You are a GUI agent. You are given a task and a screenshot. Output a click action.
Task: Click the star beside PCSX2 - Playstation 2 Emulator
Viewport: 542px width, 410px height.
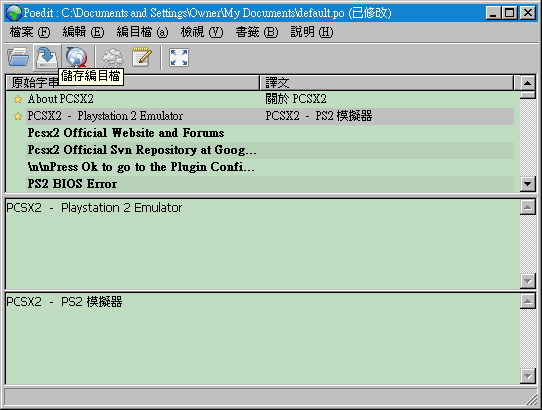[x=18, y=117]
